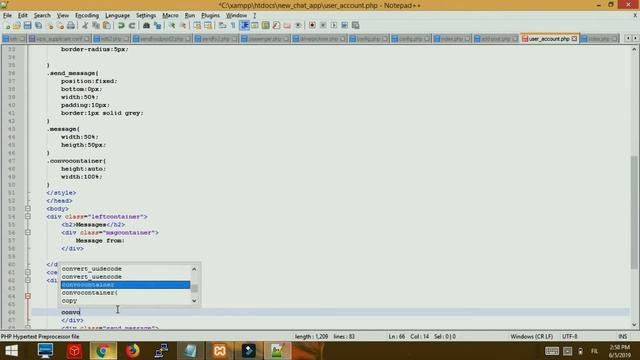
Task: Open the Macro menu
Action: [170, 16]
